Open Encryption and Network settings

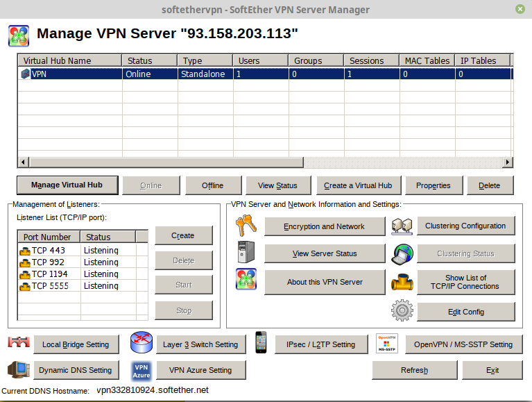(x=325, y=226)
